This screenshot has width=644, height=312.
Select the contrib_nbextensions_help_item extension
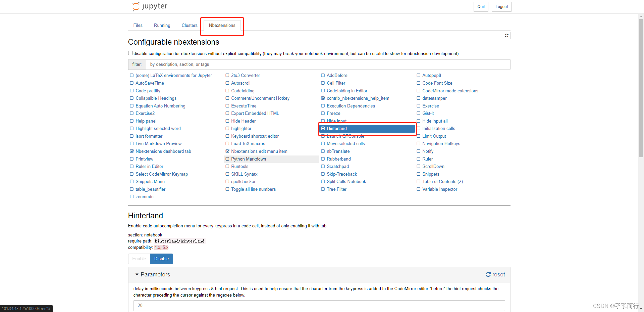(358, 98)
